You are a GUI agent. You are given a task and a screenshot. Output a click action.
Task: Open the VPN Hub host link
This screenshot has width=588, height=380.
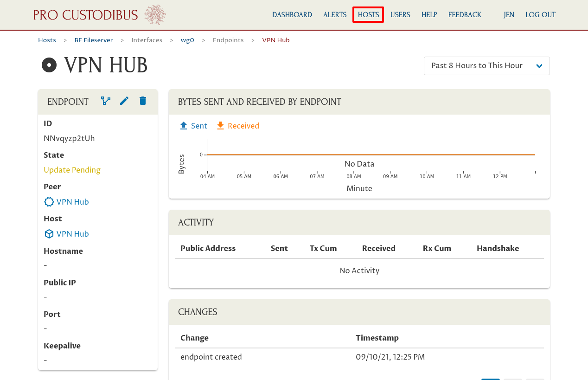coord(73,234)
